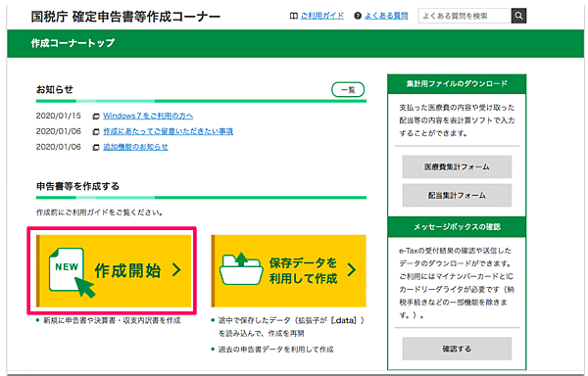The image size is (588, 376).
Task: Download the 配当集計フォーム
Action: pyautogui.click(x=457, y=196)
